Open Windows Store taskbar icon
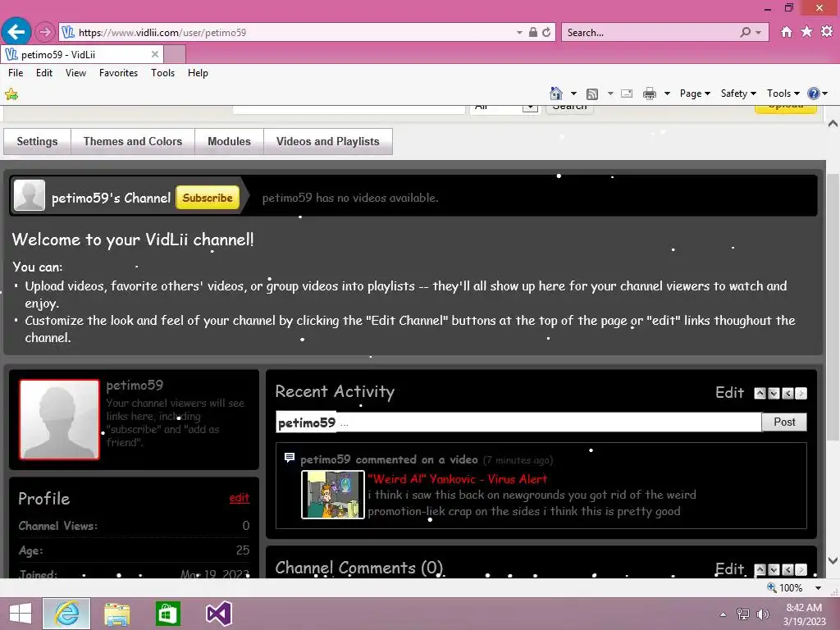840x630 pixels. tap(167, 614)
